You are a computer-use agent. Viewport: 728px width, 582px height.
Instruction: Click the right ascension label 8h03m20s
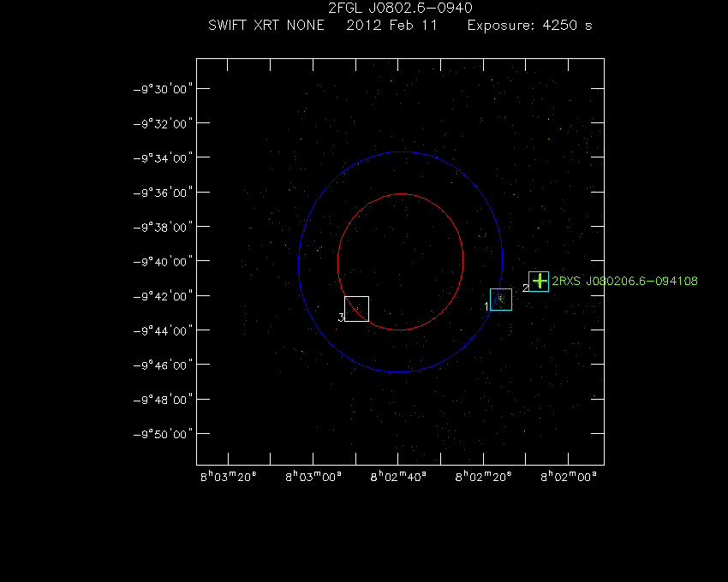click(229, 477)
